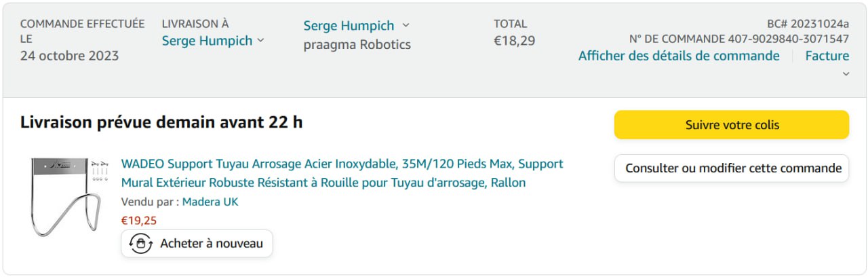This screenshot has height=277, width=868.
Task: Click the circular arrows buy-again icon
Action: click(x=140, y=243)
